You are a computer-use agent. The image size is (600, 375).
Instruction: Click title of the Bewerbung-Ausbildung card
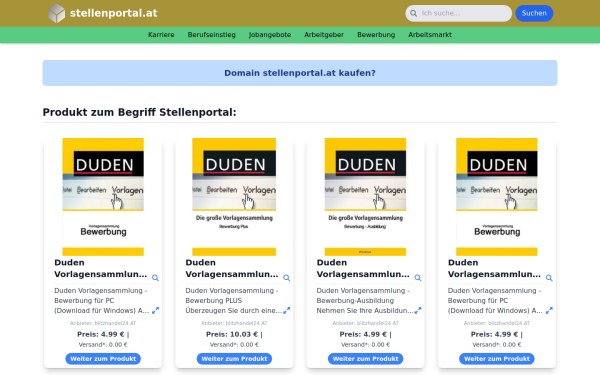pyautogui.click(x=363, y=268)
